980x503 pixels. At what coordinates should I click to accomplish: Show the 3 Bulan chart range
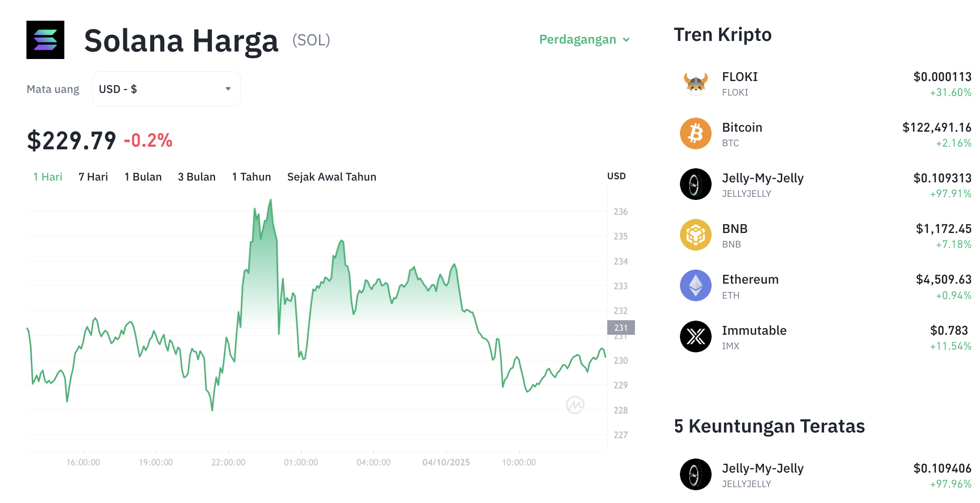pos(197,177)
